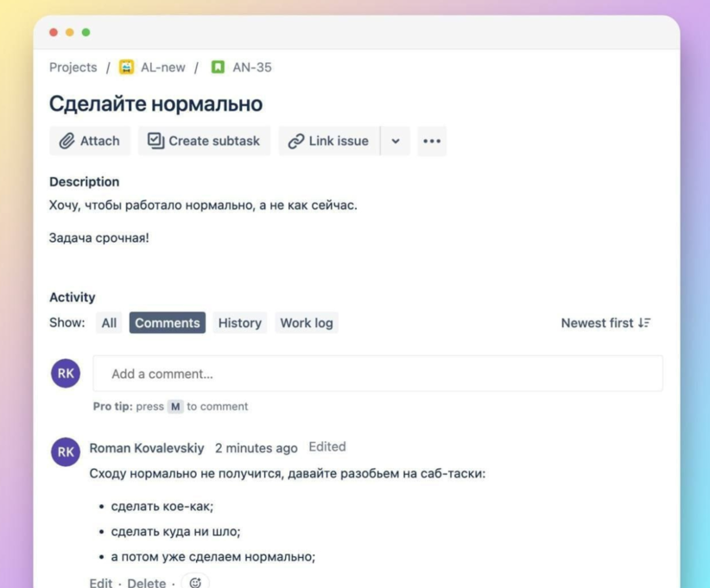Toggle Newest first sort order

[605, 323]
